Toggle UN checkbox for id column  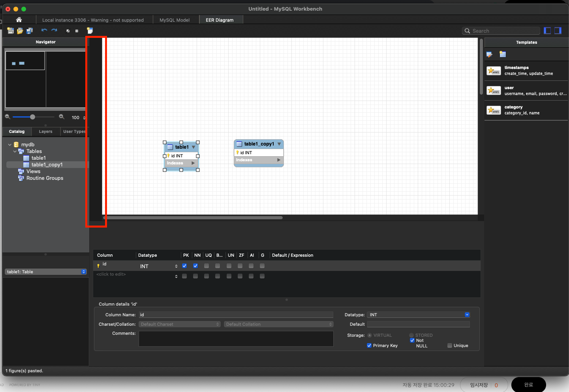(x=229, y=266)
